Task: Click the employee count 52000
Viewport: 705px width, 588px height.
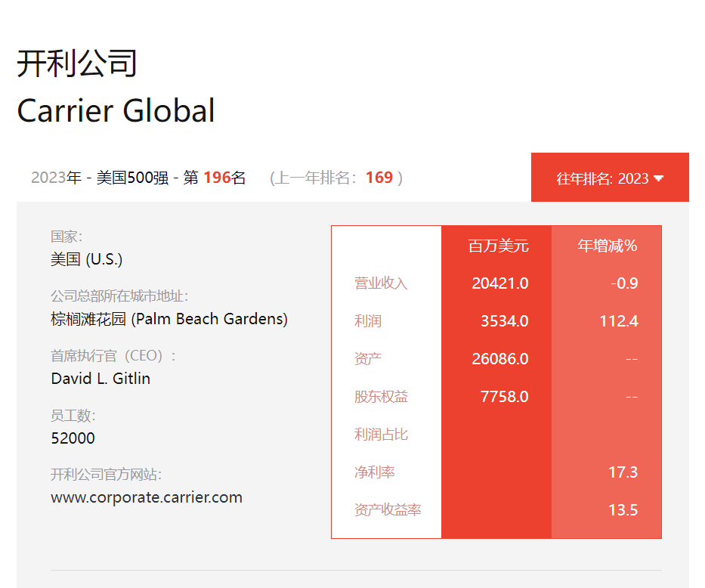Action: click(x=73, y=438)
